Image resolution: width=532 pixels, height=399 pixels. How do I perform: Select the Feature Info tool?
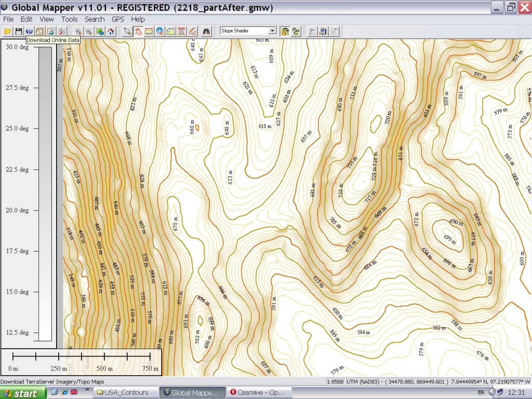(159, 31)
